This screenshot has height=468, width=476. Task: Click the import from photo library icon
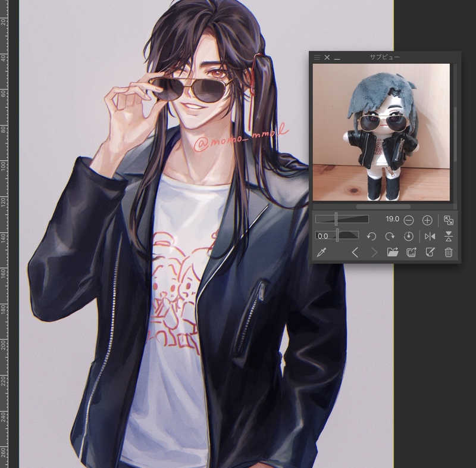coord(411,252)
